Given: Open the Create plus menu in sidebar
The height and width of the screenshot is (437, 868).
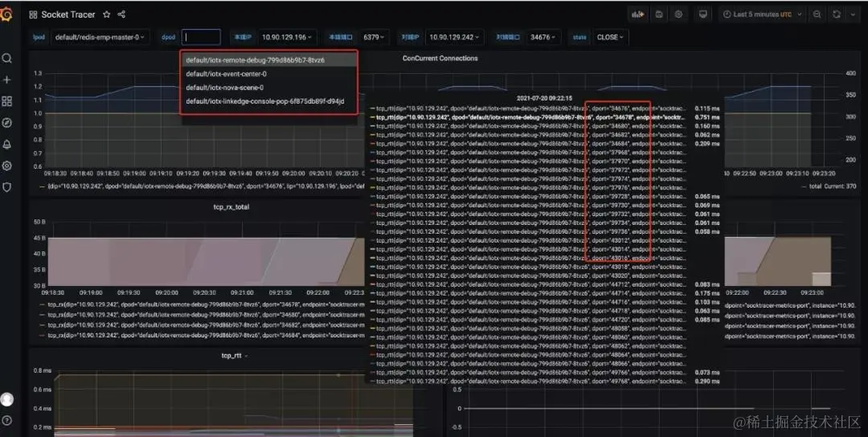Looking at the screenshot, I should [x=6, y=80].
